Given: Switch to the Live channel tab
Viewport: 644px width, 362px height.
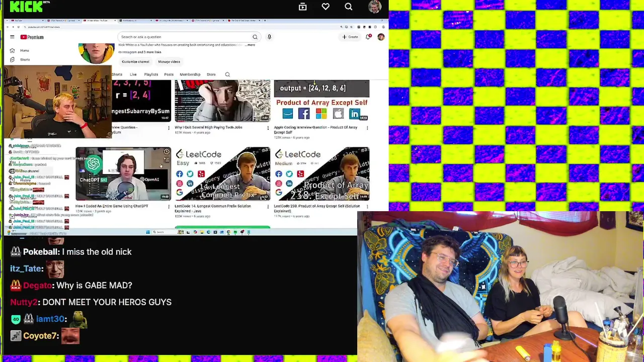Looking at the screenshot, I should click(133, 74).
